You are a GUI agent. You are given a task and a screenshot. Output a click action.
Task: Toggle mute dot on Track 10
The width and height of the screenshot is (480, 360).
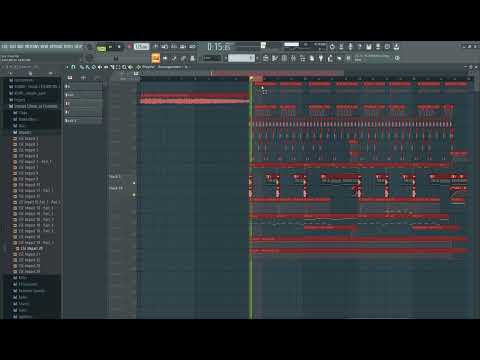point(134,195)
